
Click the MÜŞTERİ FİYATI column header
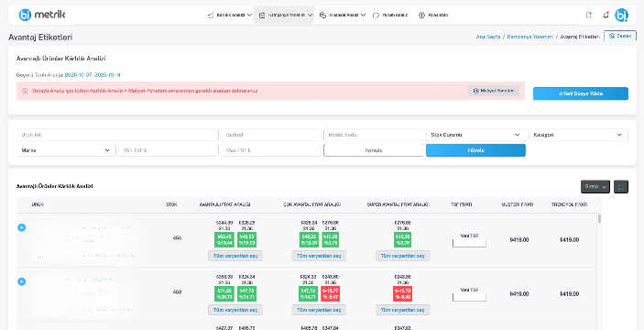(x=517, y=204)
